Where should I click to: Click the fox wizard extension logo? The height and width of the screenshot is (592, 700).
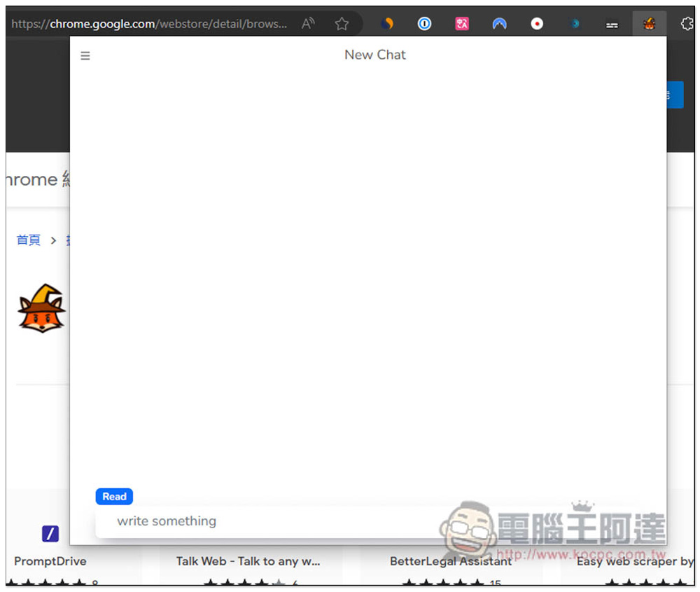point(42,308)
